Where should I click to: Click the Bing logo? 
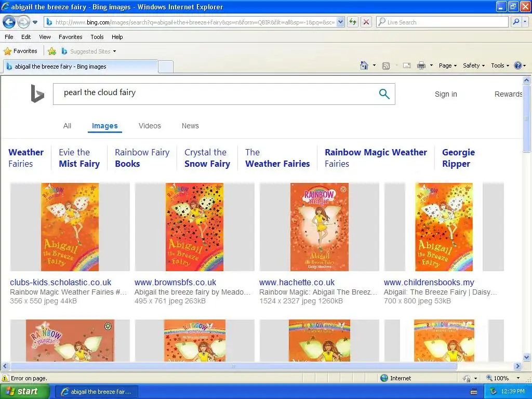pos(37,94)
